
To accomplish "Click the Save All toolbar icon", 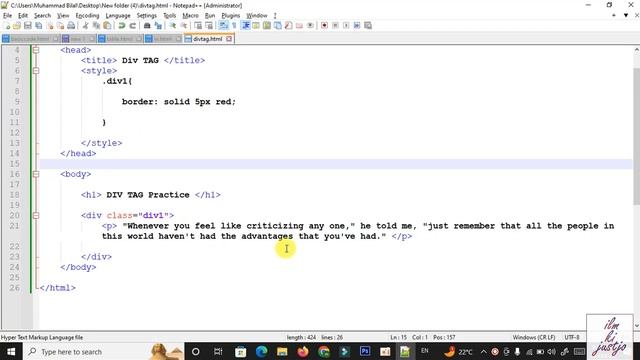I will click(38, 26).
